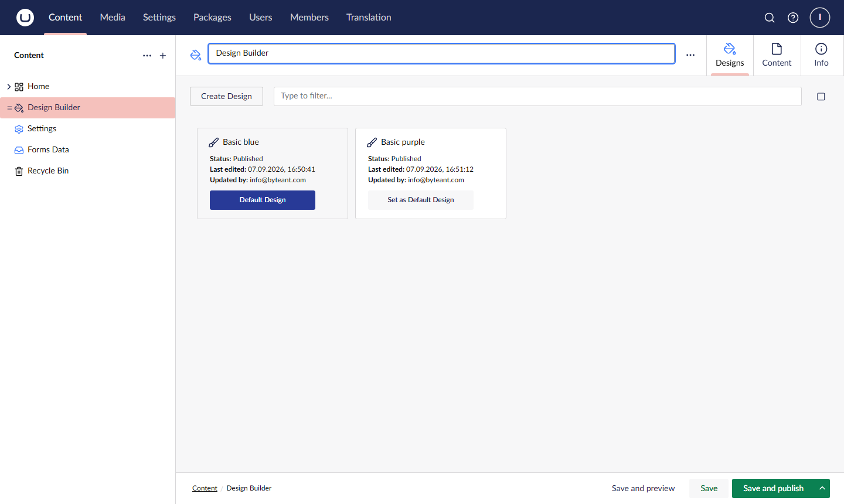Switch to the Designs tab
This screenshot has height=504, width=844.
coord(730,55)
